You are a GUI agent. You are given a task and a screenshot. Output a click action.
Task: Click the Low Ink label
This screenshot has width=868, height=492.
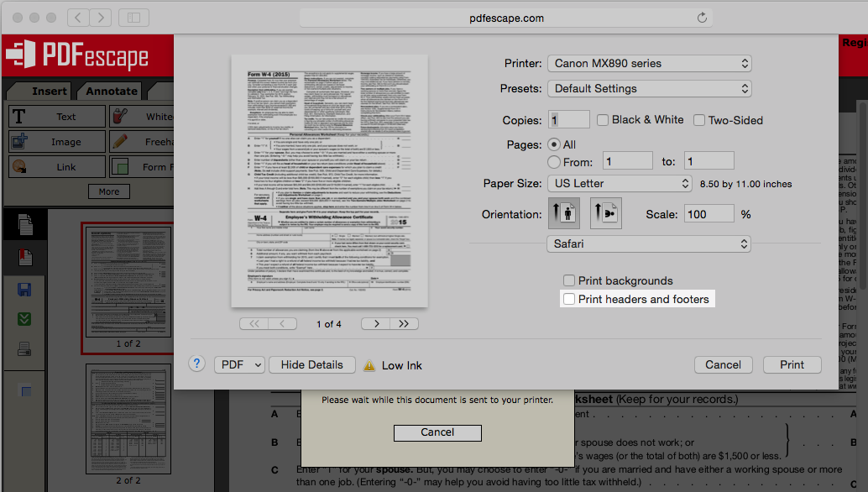(402, 365)
